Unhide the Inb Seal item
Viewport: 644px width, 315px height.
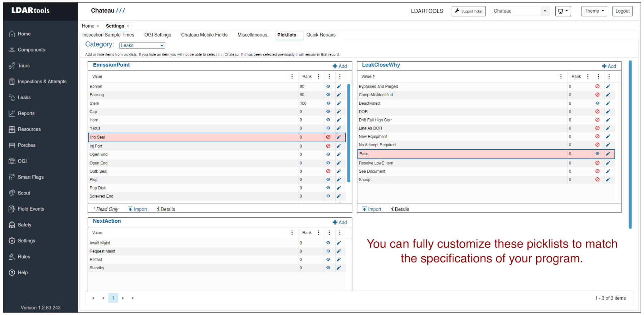point(328,137)
